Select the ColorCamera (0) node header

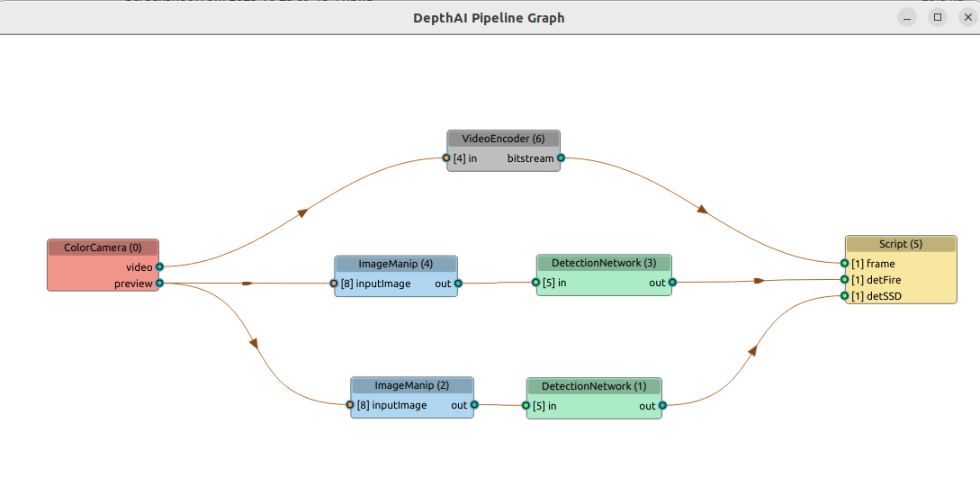click(103, 248)
